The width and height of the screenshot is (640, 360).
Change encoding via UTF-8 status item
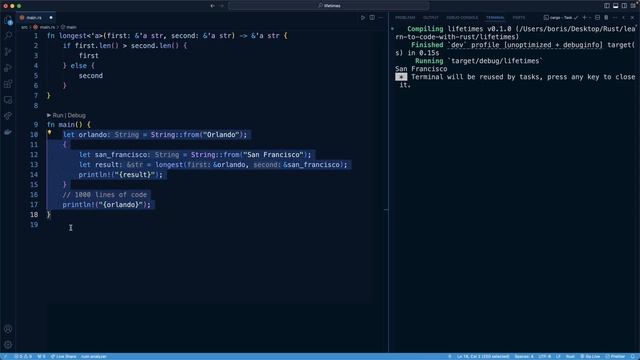click(x=544, y=356)
